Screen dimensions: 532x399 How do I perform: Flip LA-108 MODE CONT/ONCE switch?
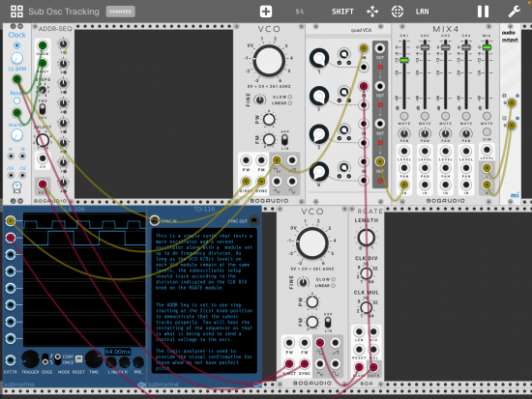58,359
